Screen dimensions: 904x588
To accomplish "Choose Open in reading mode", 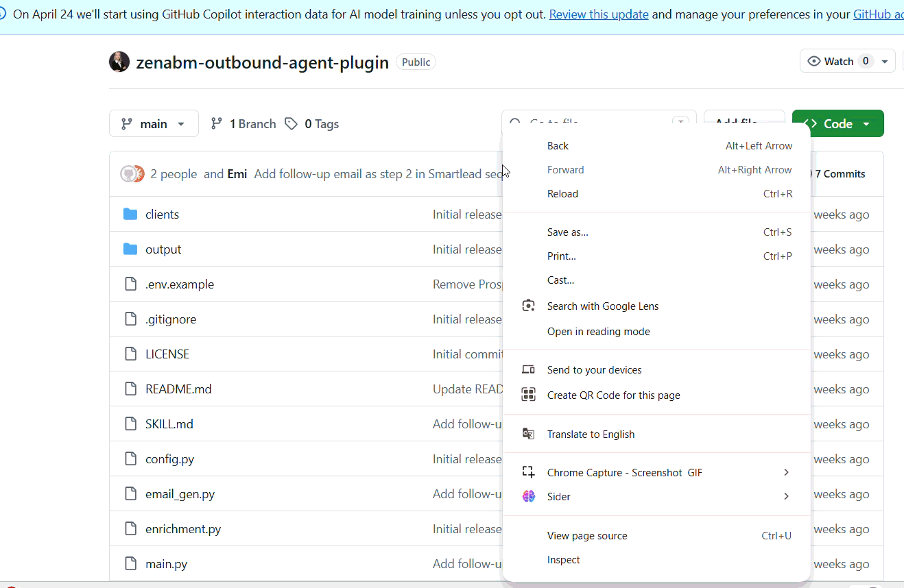I will 657,332.
